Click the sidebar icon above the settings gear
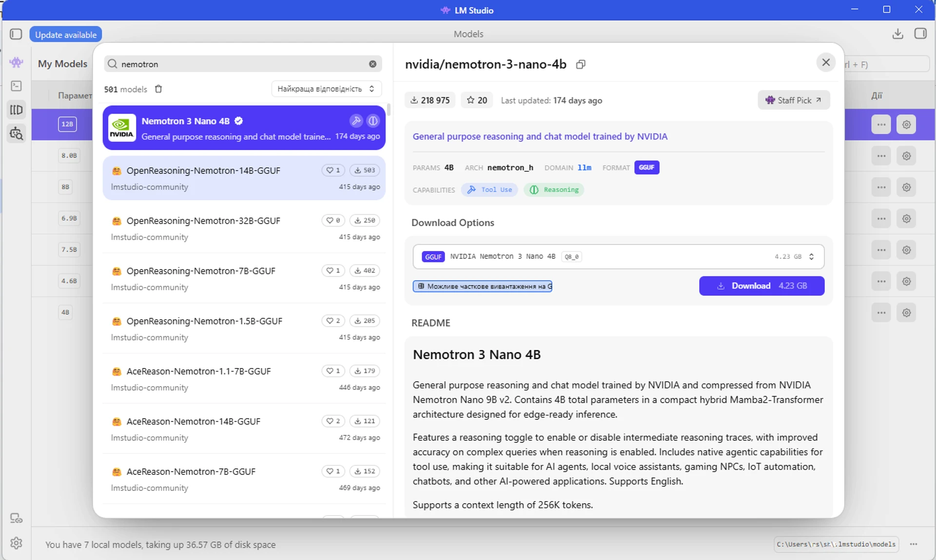The image size is (936, 560). (16, 518)
